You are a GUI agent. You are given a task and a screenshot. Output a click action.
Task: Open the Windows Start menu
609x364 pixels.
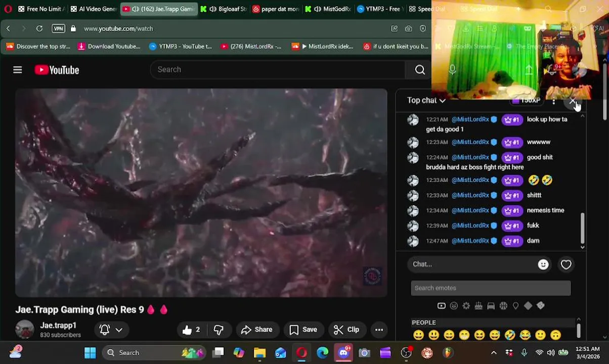(90, 353)
